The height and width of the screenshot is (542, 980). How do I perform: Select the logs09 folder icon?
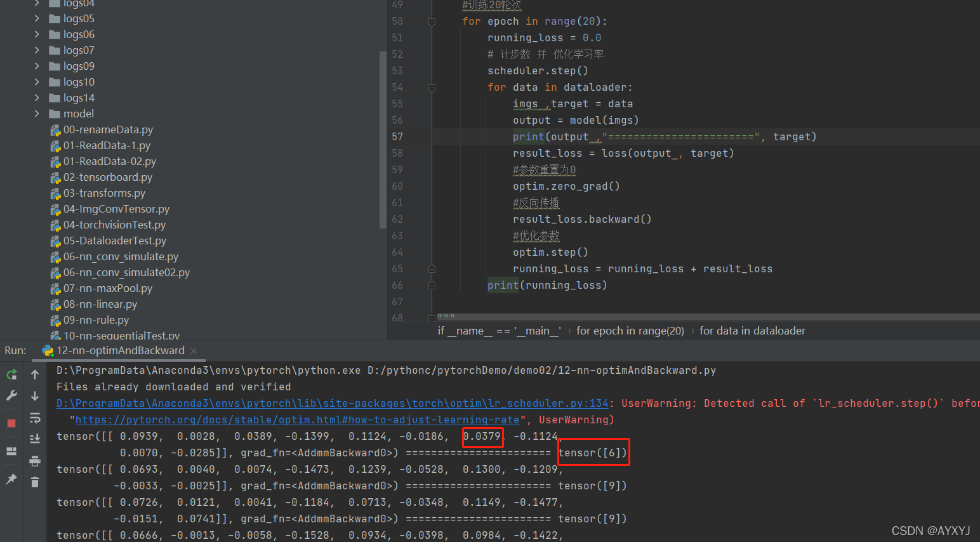point(55,66)
